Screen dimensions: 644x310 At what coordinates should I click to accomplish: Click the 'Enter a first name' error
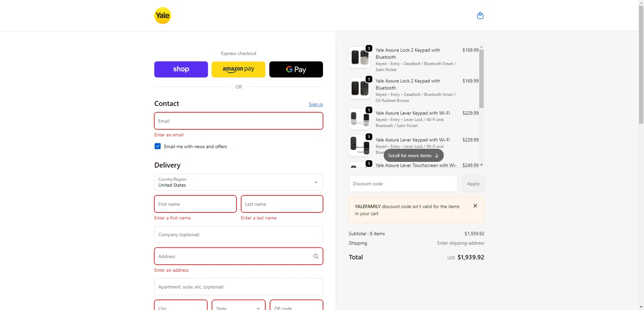(x=172, y=218)
